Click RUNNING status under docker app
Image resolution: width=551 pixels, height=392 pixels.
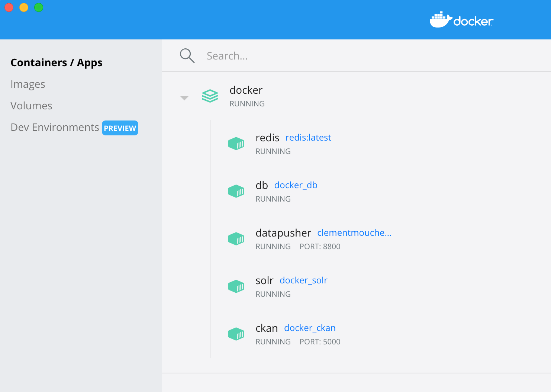coord(247,104)
